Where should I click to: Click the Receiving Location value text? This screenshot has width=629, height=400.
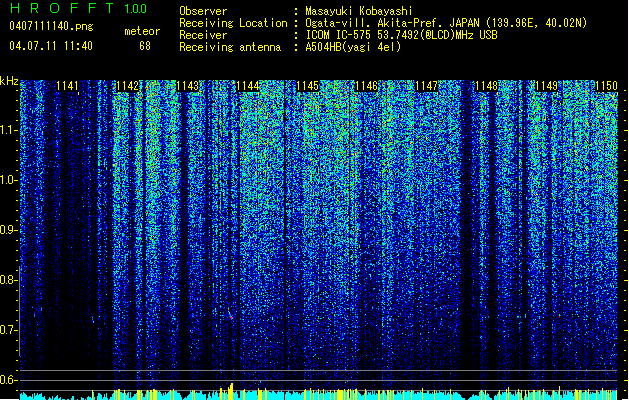pyautogui.click(x=446, y=23)
